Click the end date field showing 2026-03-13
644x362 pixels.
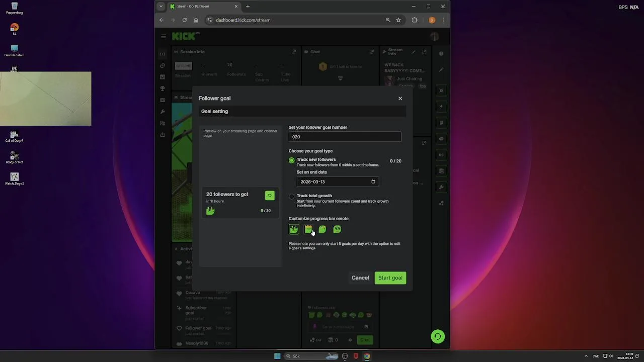pyautogui.click(x=338, y=182)
